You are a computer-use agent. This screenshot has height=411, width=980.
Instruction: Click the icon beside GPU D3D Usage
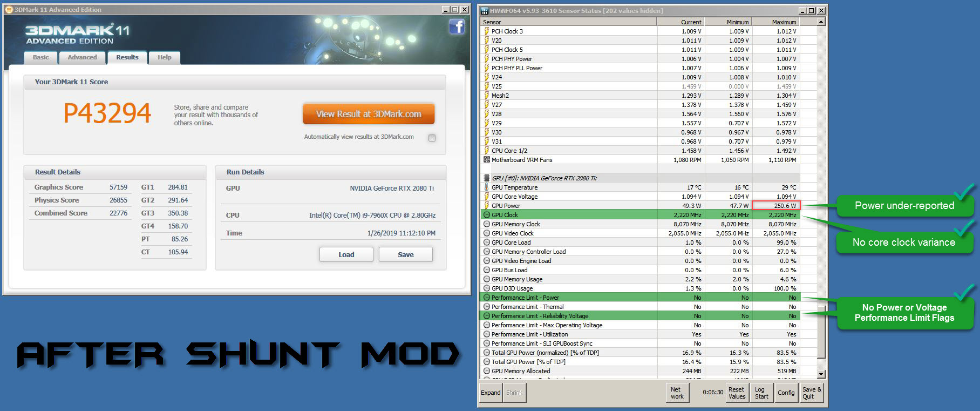pos(487,288)
